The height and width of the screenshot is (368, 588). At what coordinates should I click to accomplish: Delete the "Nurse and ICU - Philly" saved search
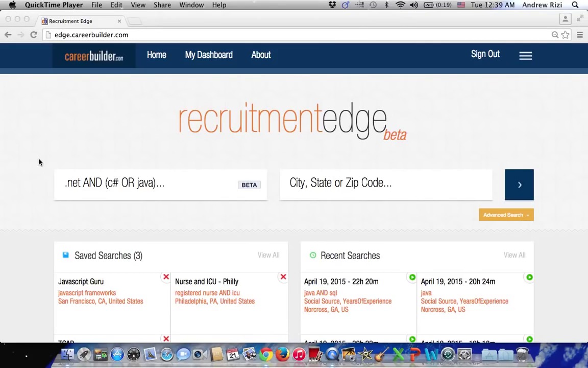coord(283,277)
